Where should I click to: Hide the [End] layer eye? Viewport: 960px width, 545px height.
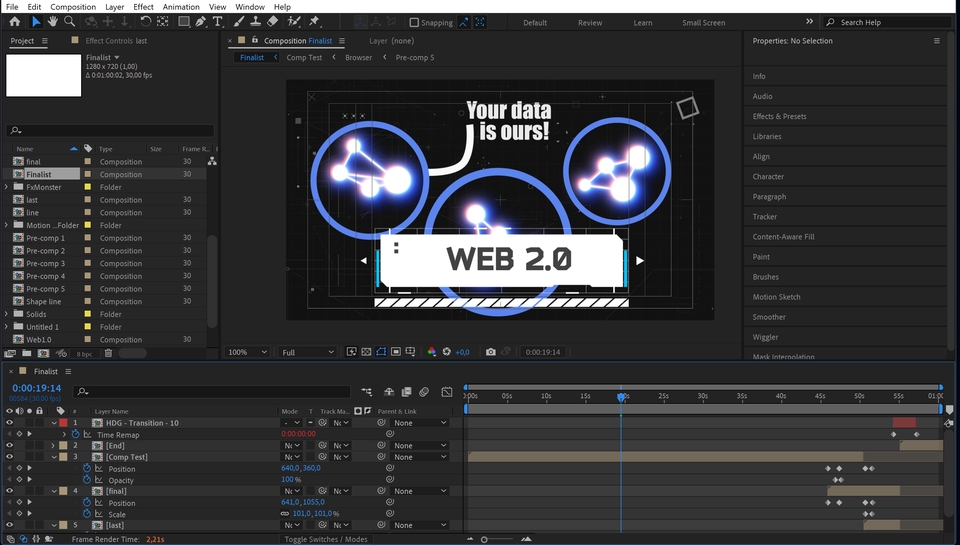tap(9, 445)
